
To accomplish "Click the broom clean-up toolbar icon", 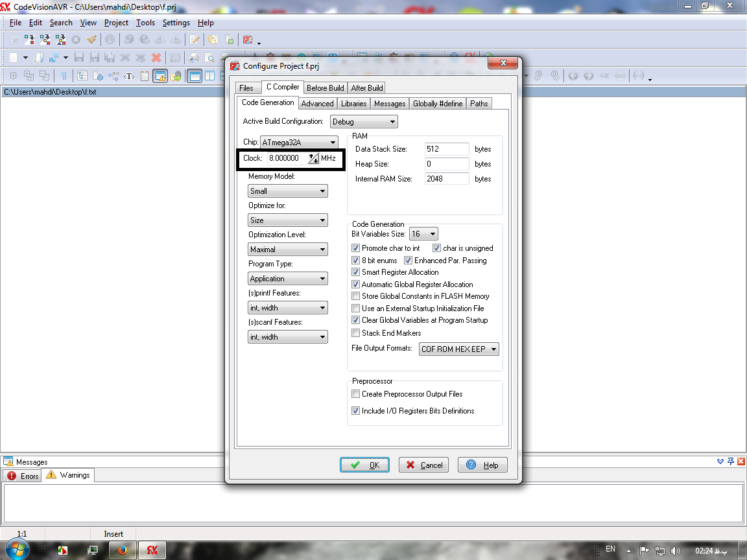I will 91,40.
